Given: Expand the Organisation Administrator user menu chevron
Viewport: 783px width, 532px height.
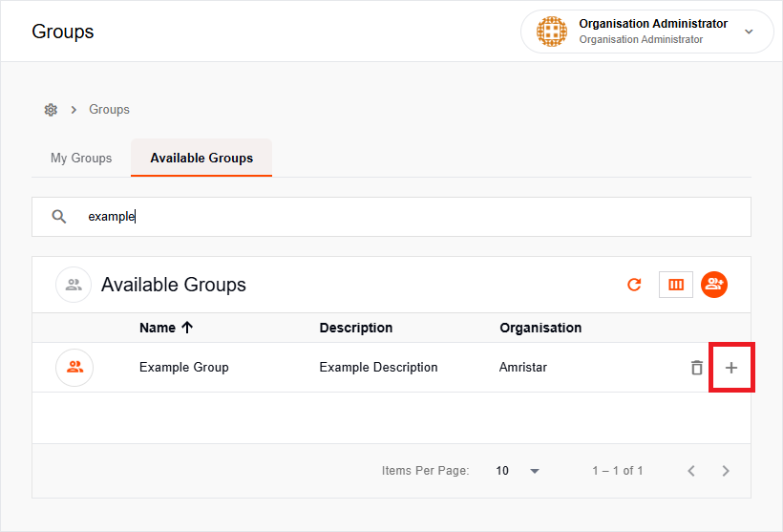Looking at the screenshot, I should pyautogui.click(x=749, y=32).
